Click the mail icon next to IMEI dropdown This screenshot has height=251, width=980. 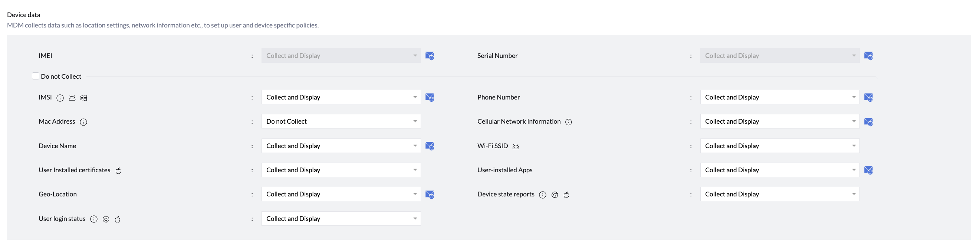coord(430,56)
